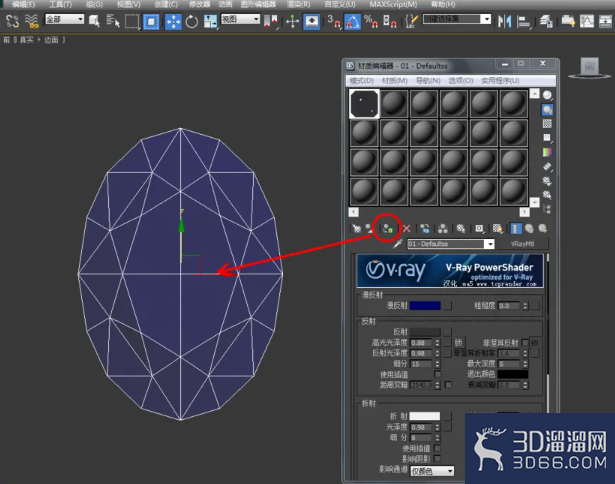Toggle the Window/Crossing selection icon
The image size is (615, 484).
pyautogui.click(x=151, y=21)
